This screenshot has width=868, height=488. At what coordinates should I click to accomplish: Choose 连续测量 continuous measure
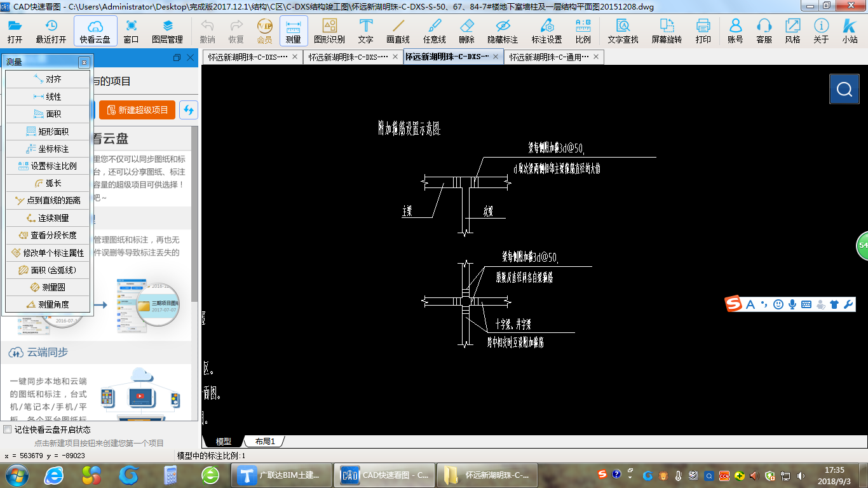(48, 218)
